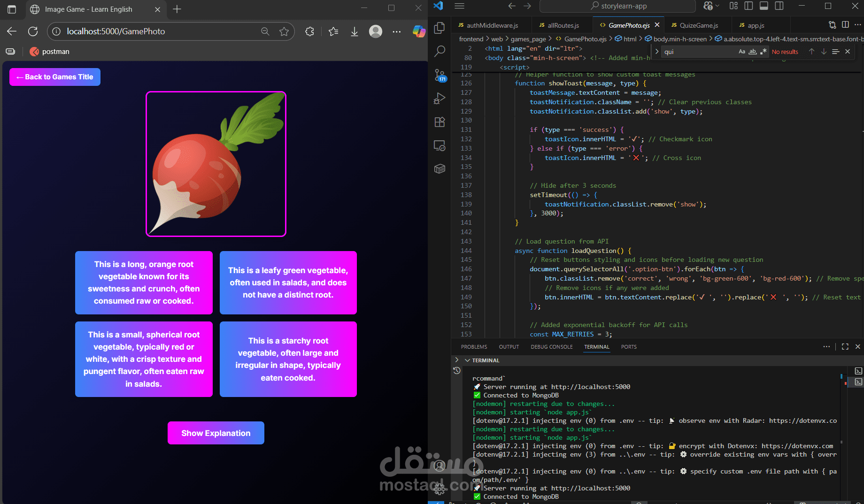Open browser downloads icon
Viewport: 864px width, 504px height.
(355, 31)
